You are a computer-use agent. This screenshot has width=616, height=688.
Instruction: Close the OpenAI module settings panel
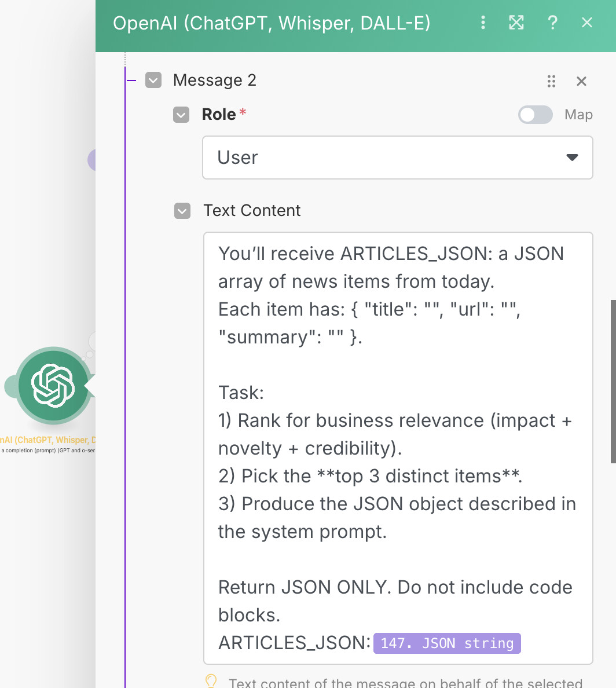(587, 23)
